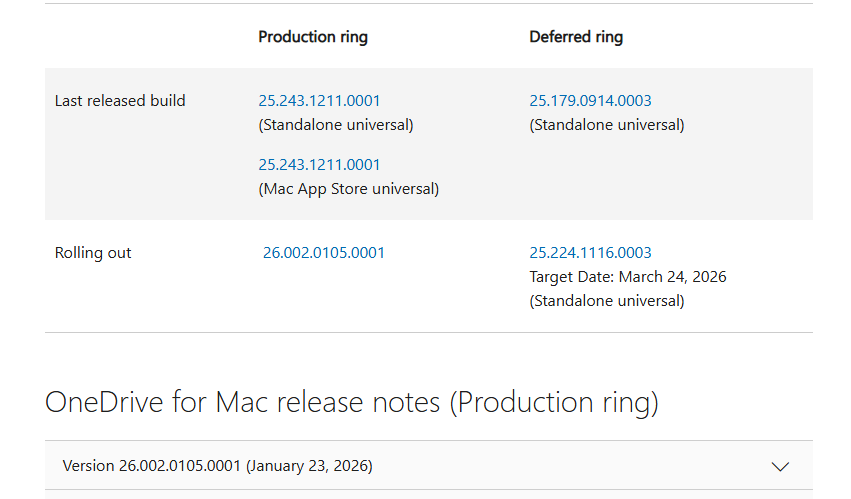Click (Standalone universal) under Production ring's last released build
Screen dimensions: 851x499
[x=336, y=125]
